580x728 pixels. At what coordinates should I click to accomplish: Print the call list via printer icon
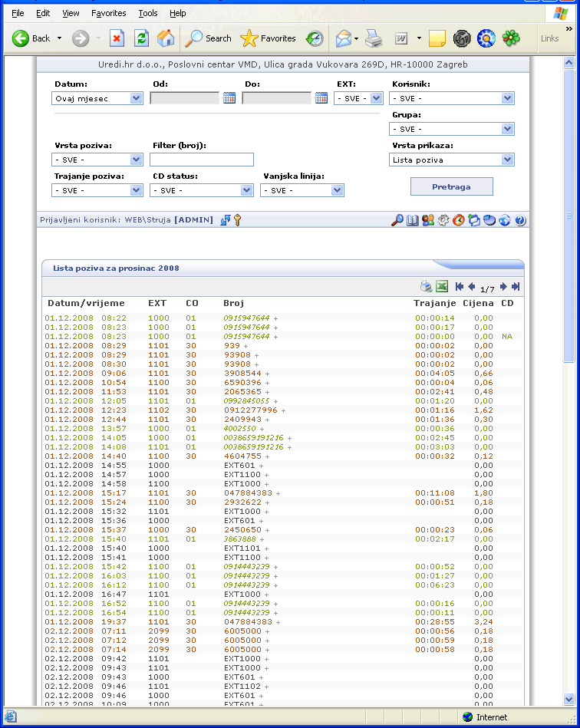coord(426,286)
